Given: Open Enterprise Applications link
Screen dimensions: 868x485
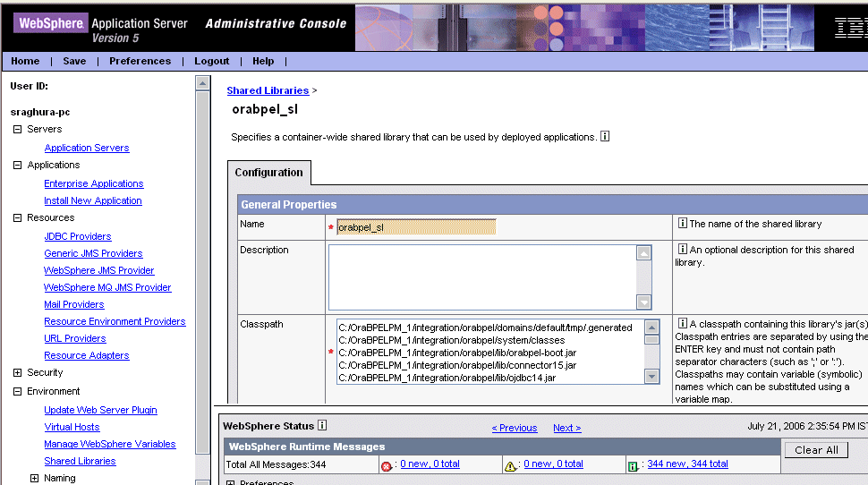Looking at the screenshot, I should pyautogui.click(x=94, y=183).
